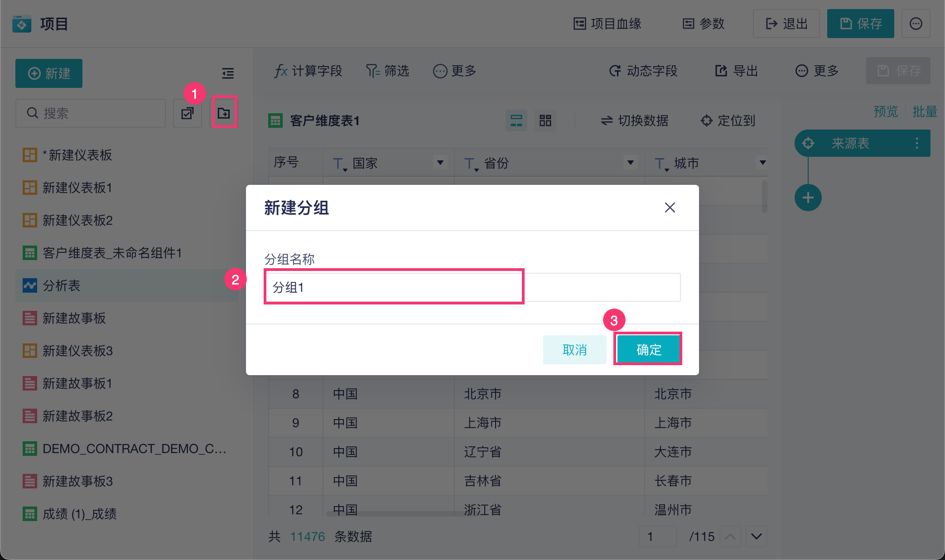Image resolution: width=945 pixels, height=560 pixels.
Task: Expand the 省份 column dropdown
Action: [x=630, y=162]
